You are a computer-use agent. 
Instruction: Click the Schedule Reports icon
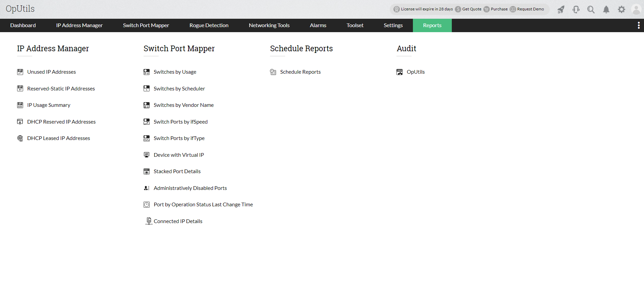[x=273, y=72]
